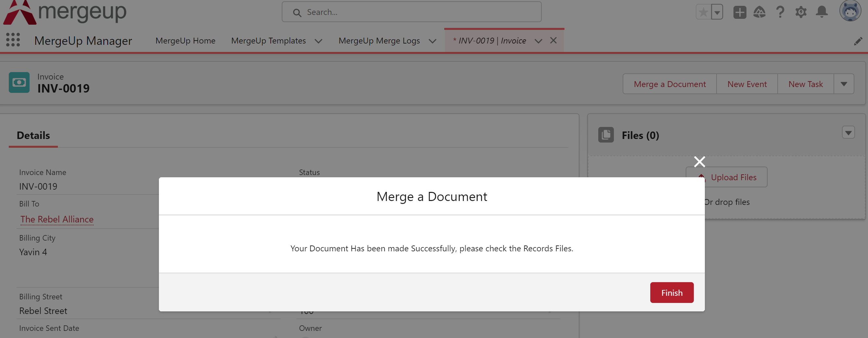Go to the MergeUp Home tab
The image size is (868, 338).
(185, 41)
